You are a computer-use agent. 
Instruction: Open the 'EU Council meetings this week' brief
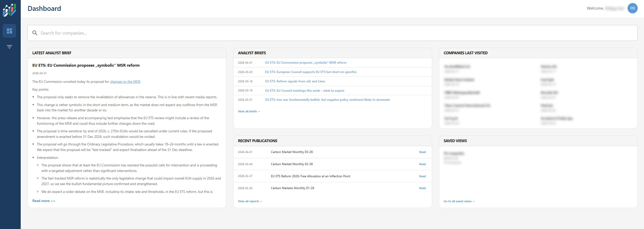[x=304, y=90]
